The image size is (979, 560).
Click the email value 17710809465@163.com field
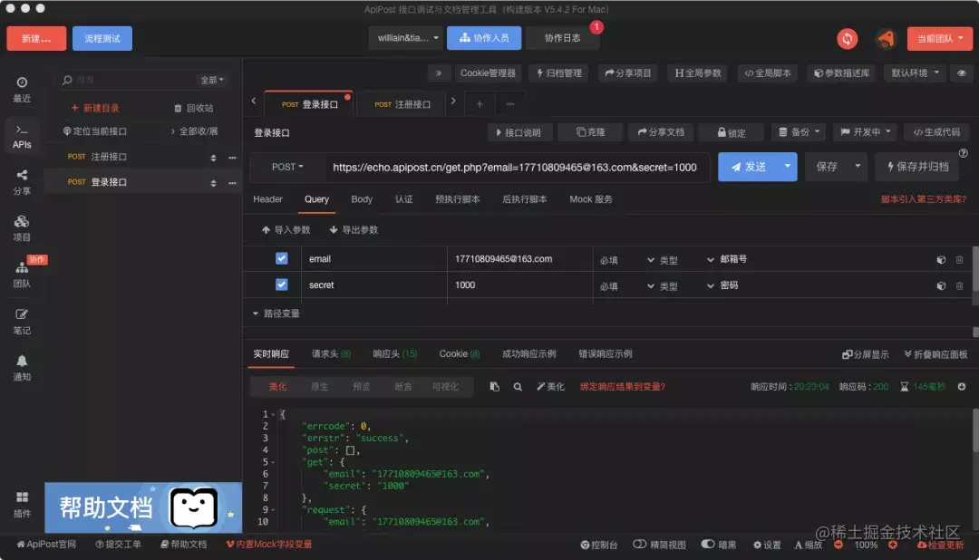tap(519, 258)
